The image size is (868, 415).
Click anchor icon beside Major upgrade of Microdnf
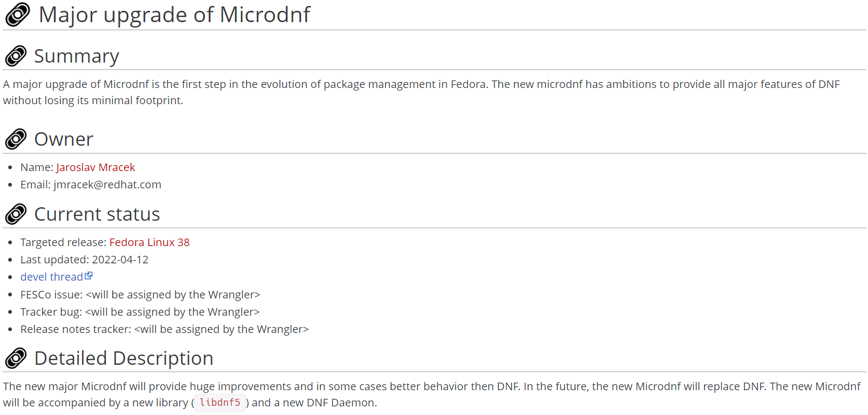[17, 15]
